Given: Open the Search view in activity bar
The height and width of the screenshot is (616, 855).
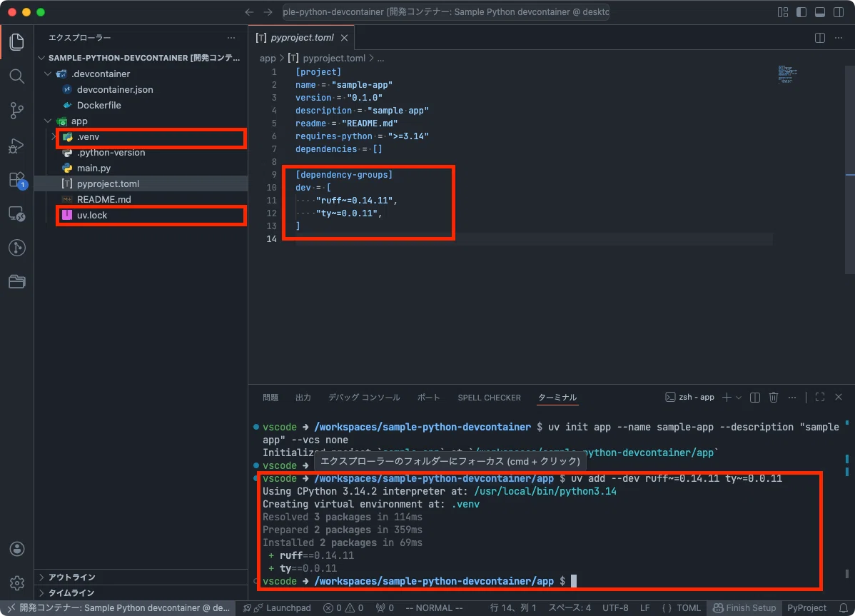Looking at the screenshot, I should pyautogui.click(x=17, y=76).
